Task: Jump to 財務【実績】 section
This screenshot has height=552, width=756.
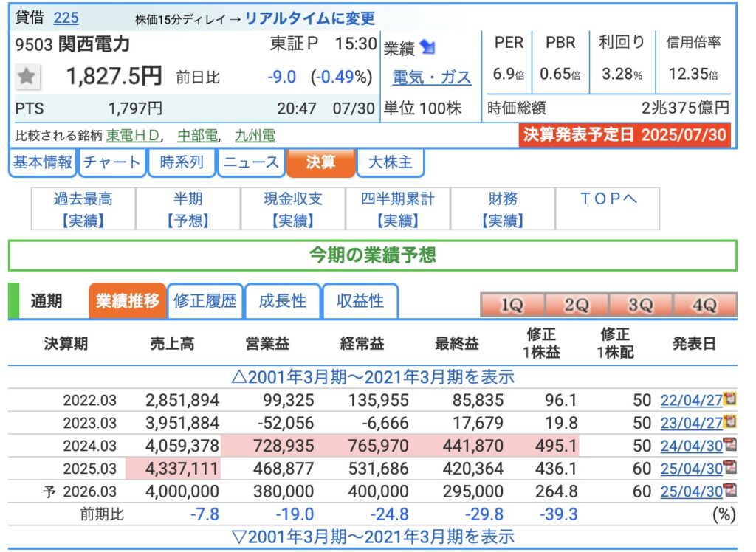Action: [x=503, y=210]
